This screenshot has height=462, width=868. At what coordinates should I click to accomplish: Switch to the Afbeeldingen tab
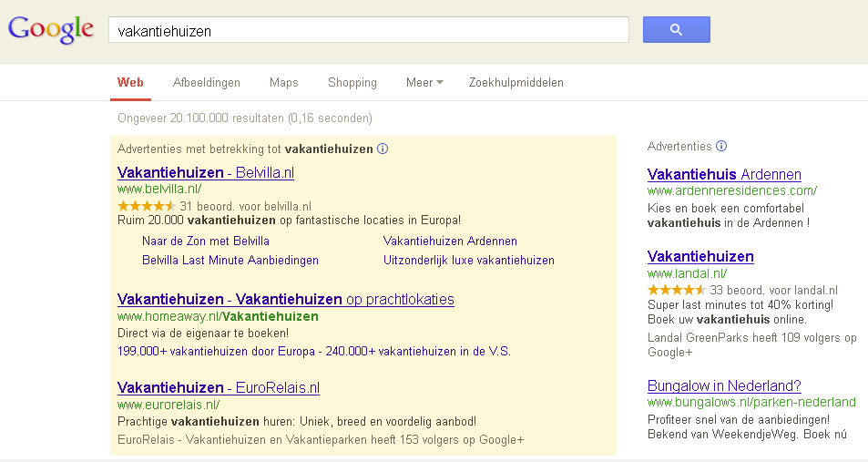tap(207, 83)
